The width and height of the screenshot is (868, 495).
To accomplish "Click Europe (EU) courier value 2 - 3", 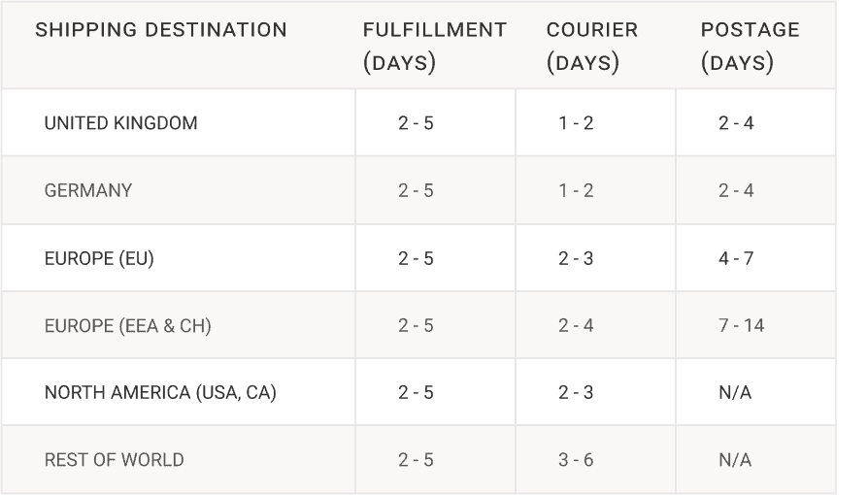I will [576, 258].
